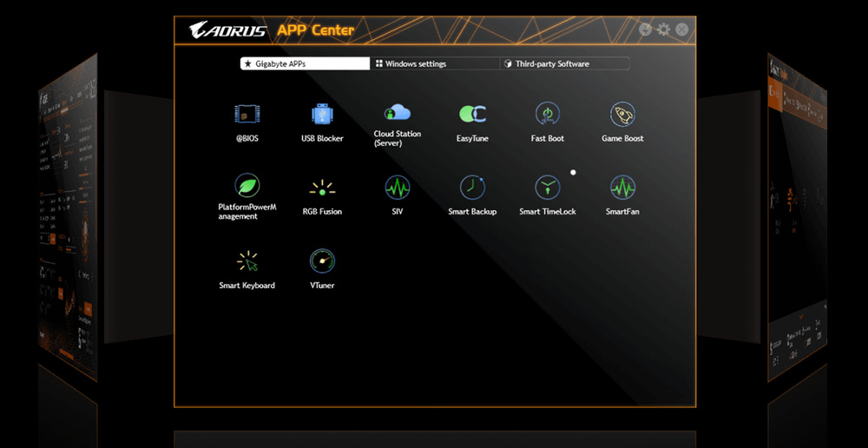The width and height of the screenshot is (868, 448).
Task: Click the AORUS logo in header
Action: pos(227,30)
